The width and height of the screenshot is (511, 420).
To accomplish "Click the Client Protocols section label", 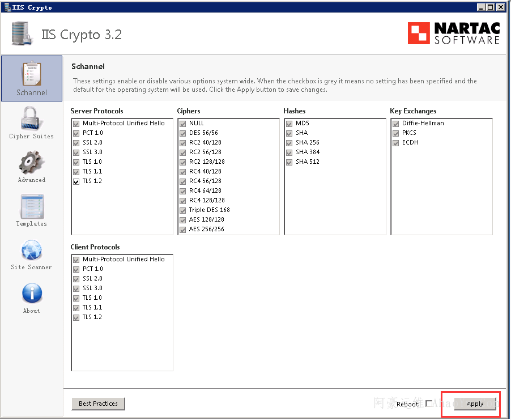I will coord(95,247).
